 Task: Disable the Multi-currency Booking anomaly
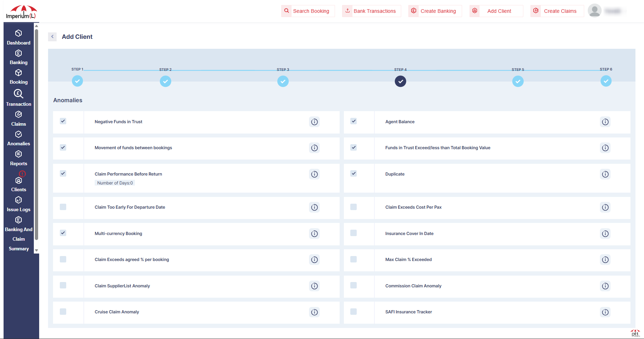(x=63, y=233)
